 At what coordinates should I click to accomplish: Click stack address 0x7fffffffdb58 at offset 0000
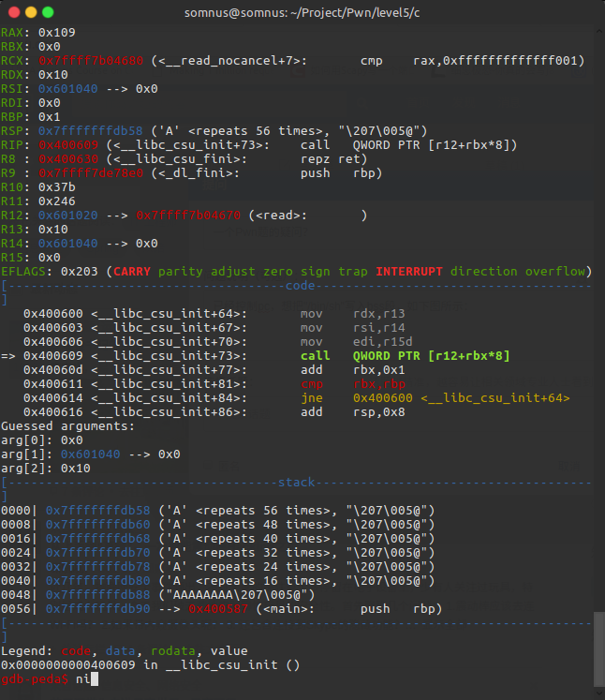tap(97, 511)
